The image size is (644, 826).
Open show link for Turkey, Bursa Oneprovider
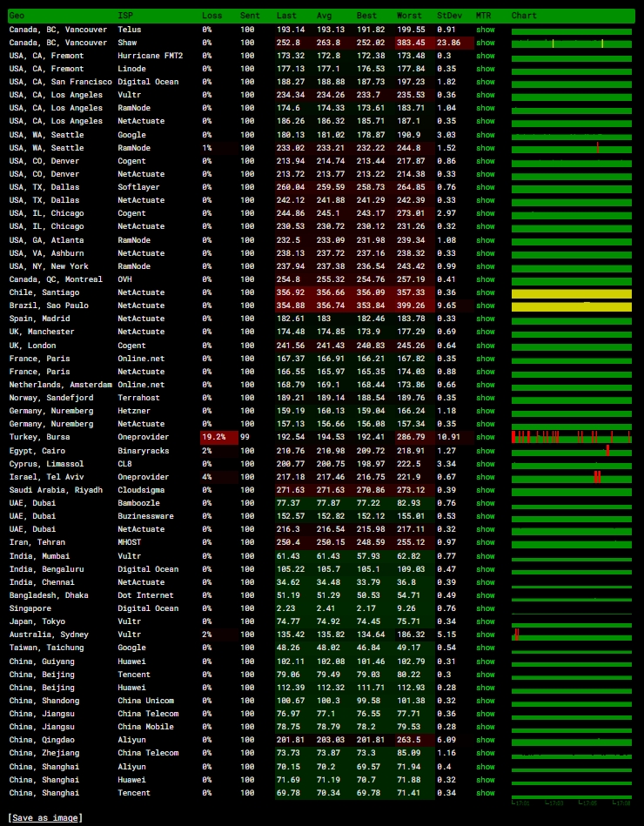tap(485, 437)
